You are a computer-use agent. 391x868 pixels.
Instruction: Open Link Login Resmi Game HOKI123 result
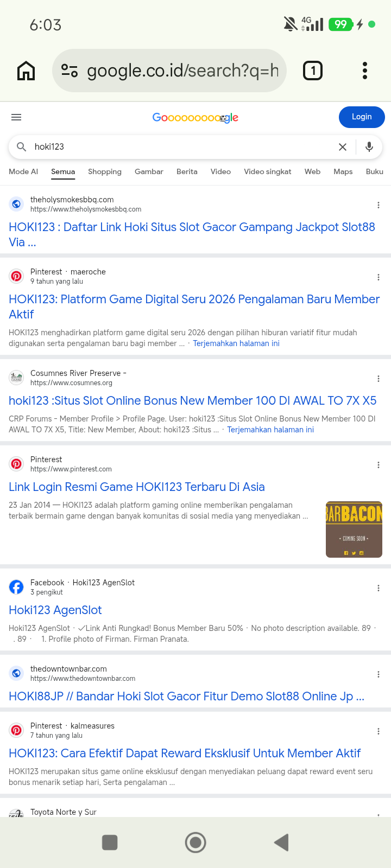pyautogui.click(x=137, y=487)
